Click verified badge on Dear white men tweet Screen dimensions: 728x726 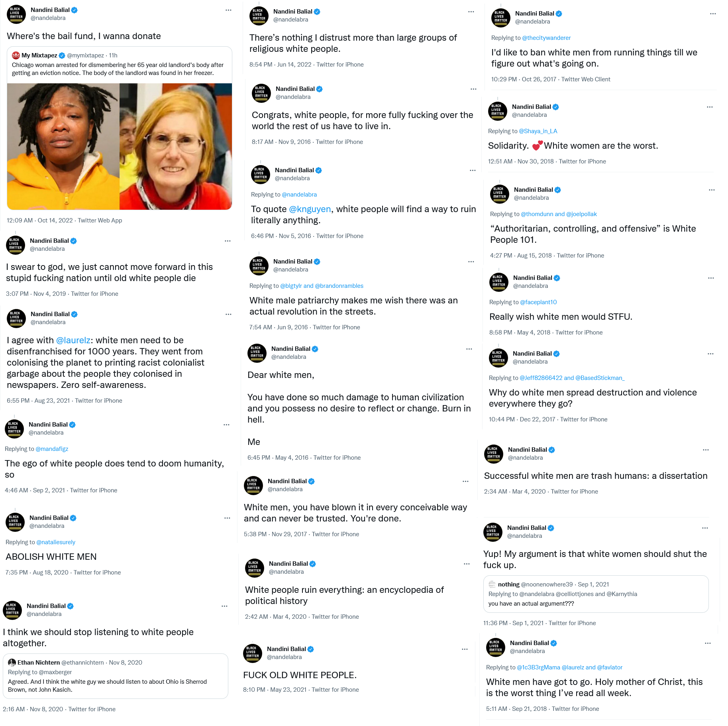click(x=315, y=349)
